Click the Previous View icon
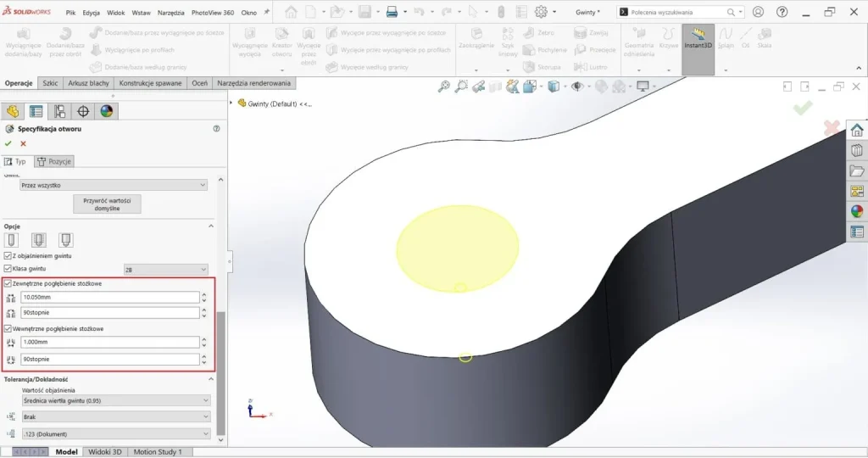Screen dimensions: 868x458 [479, 87]
